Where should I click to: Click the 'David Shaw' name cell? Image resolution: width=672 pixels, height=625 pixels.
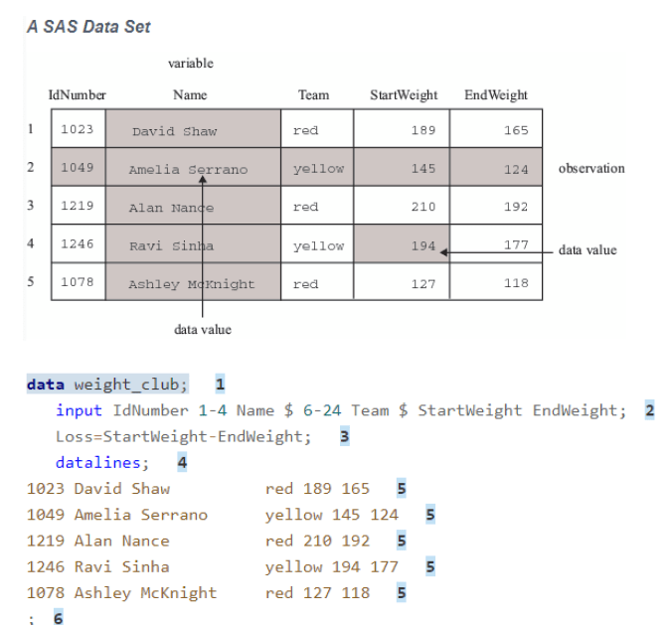[x=174, y=131]
